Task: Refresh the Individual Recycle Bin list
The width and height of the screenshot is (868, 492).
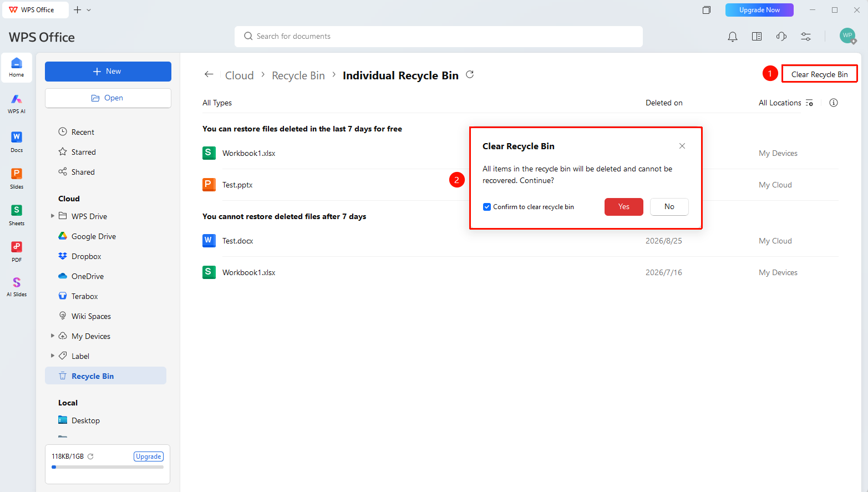Action: [x=470, y=74]
